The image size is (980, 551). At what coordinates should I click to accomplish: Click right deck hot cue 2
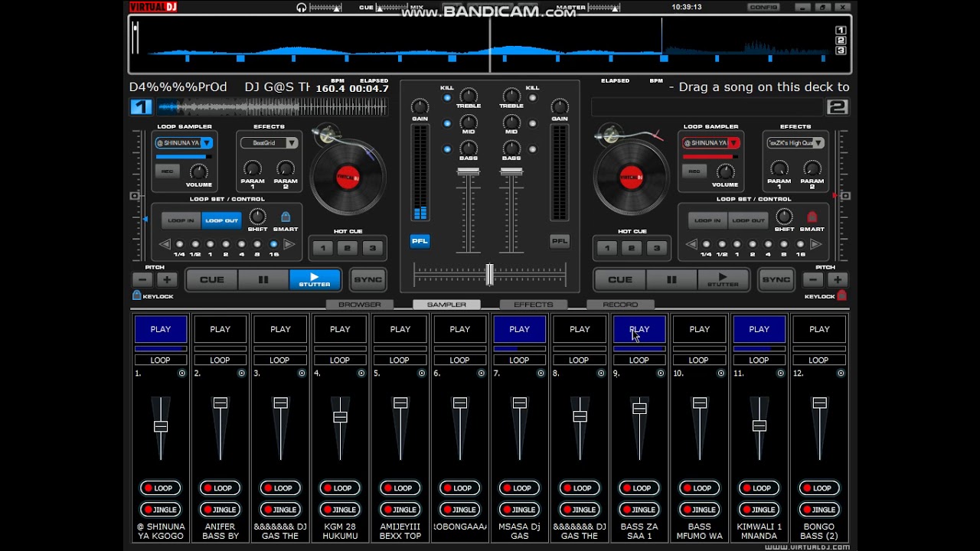(x=632, y=248)
